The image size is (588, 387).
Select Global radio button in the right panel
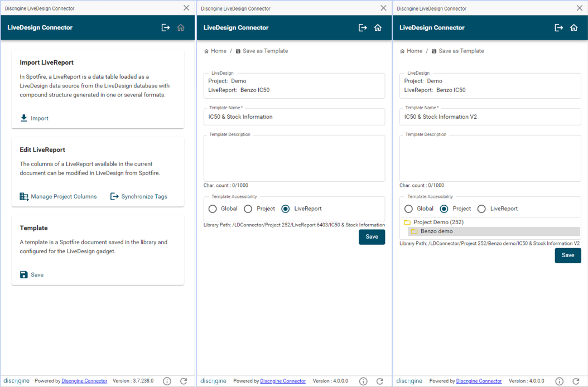coord(409,209)
